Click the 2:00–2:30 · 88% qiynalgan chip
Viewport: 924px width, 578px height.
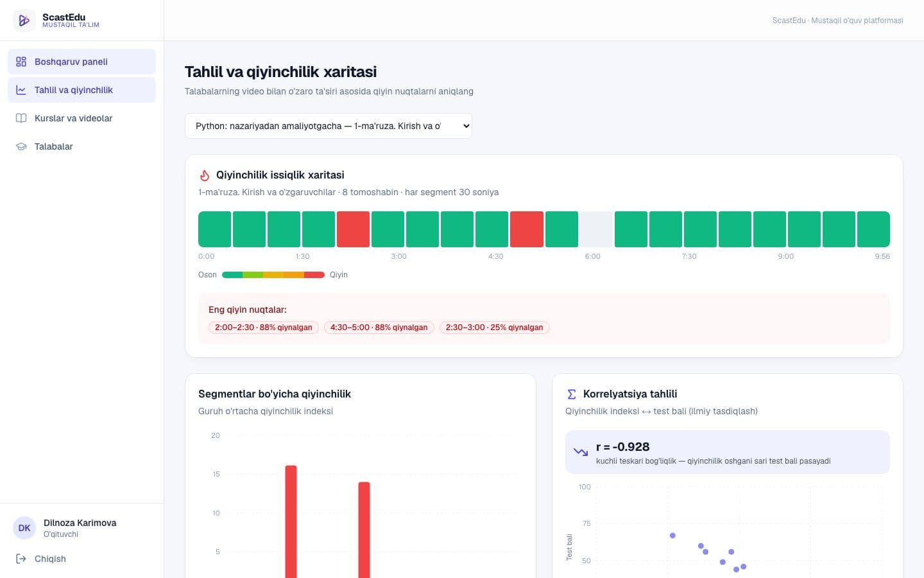pos(264,328)
